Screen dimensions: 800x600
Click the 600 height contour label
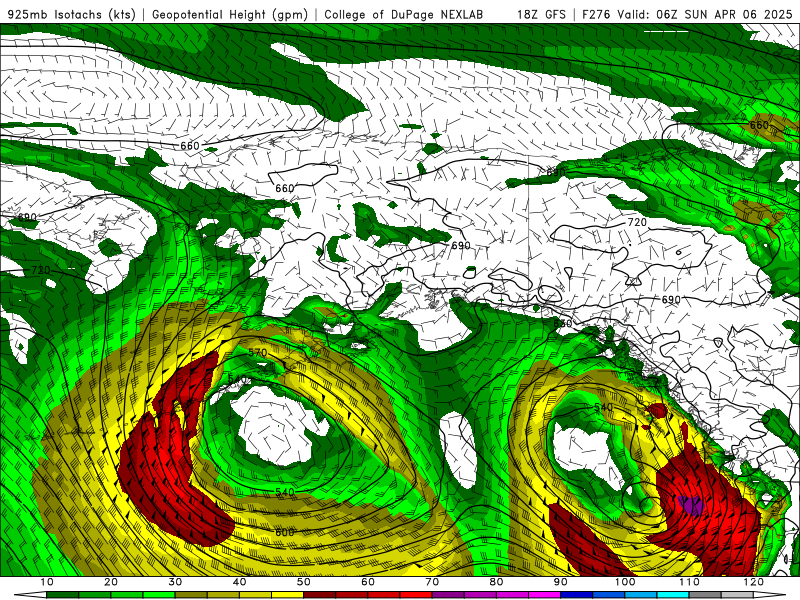tap(285, 532)
